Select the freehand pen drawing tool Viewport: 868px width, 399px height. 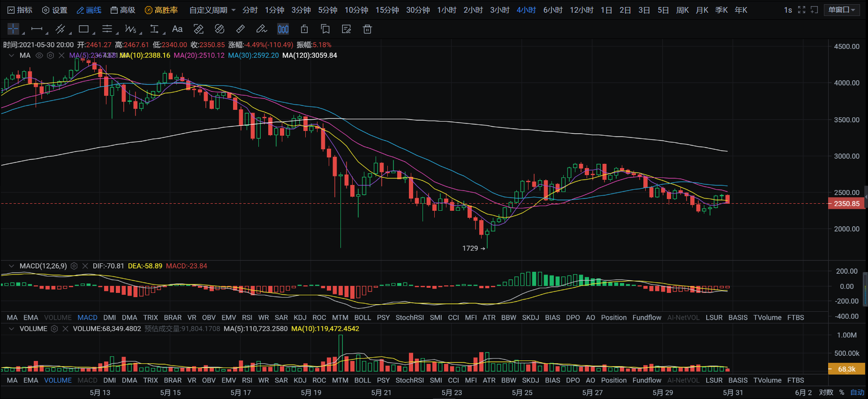[x=262, y=29]
